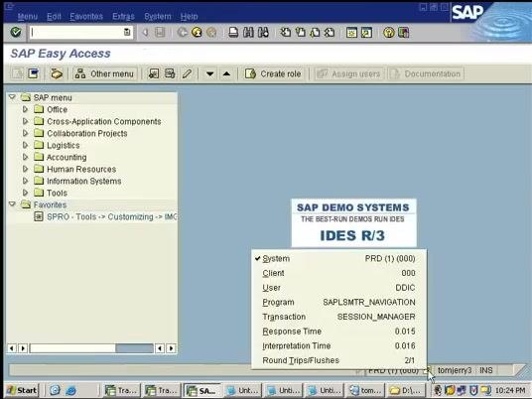Open the Extras menu

[123, 16]
